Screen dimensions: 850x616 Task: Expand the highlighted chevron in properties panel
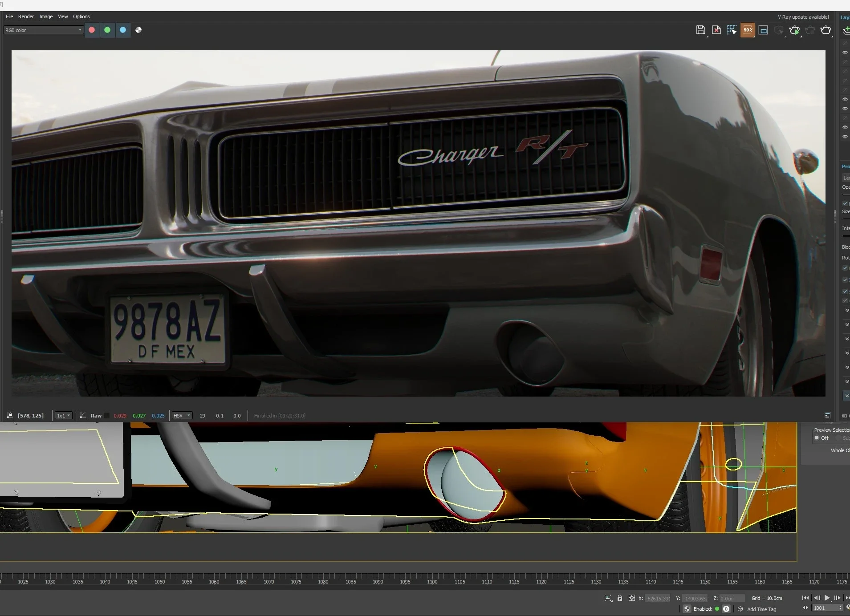tap(846, 396)
